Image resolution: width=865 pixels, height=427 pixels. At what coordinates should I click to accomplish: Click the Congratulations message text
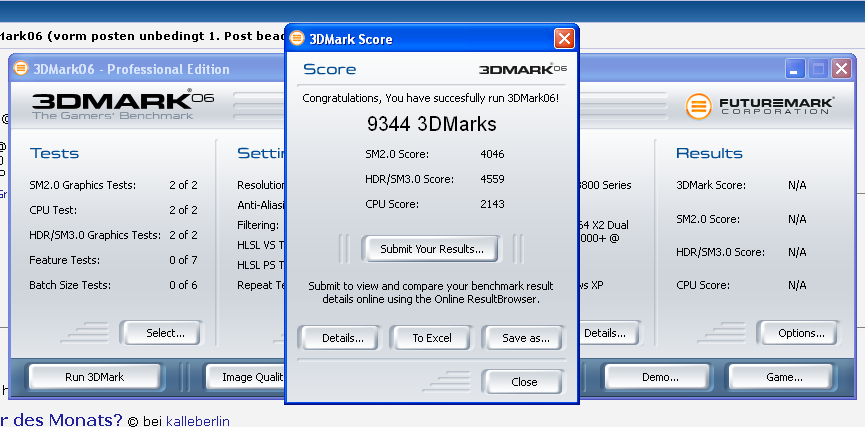(x=430, y=98)
